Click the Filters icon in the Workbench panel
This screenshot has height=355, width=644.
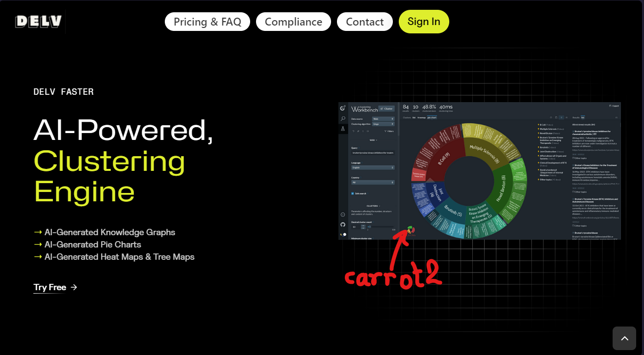click(x=389, y=131)
